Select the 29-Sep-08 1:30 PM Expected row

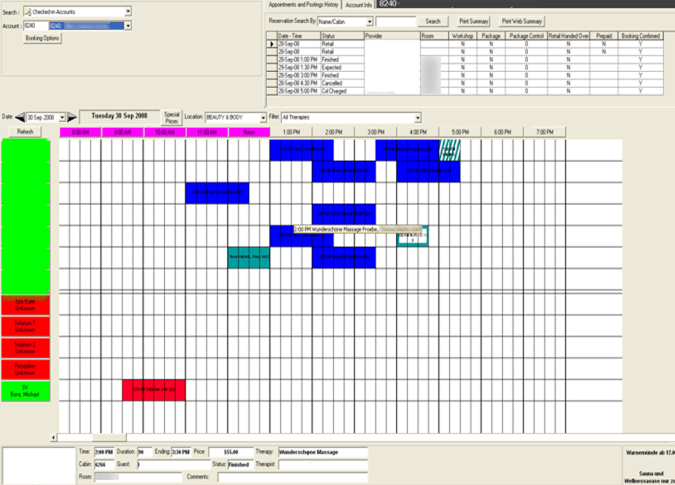click(x=465, y=68)
